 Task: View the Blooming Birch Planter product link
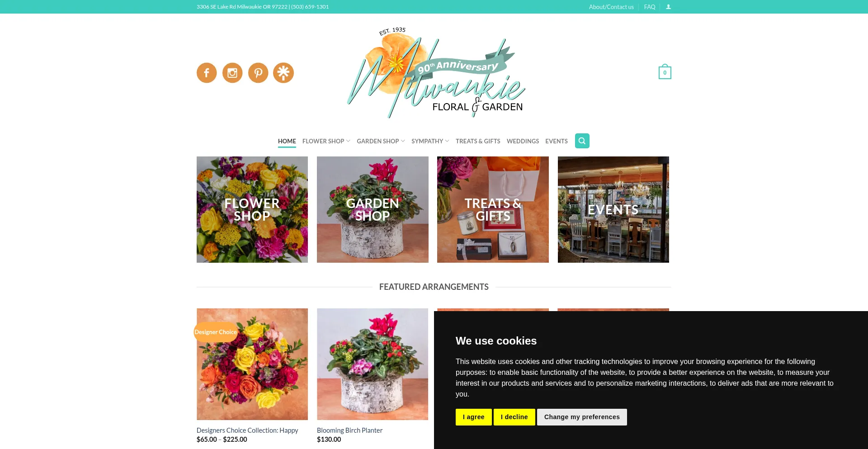(349, 430)
